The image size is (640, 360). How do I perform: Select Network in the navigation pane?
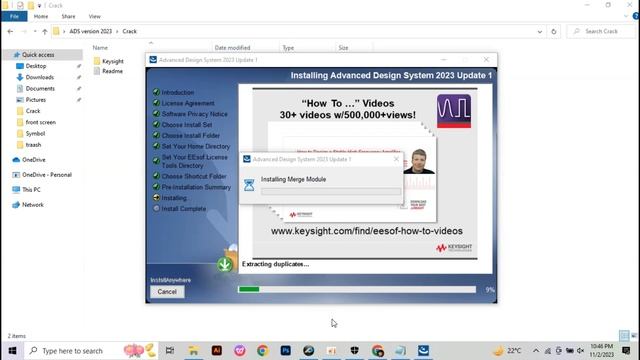coord(33,205)
